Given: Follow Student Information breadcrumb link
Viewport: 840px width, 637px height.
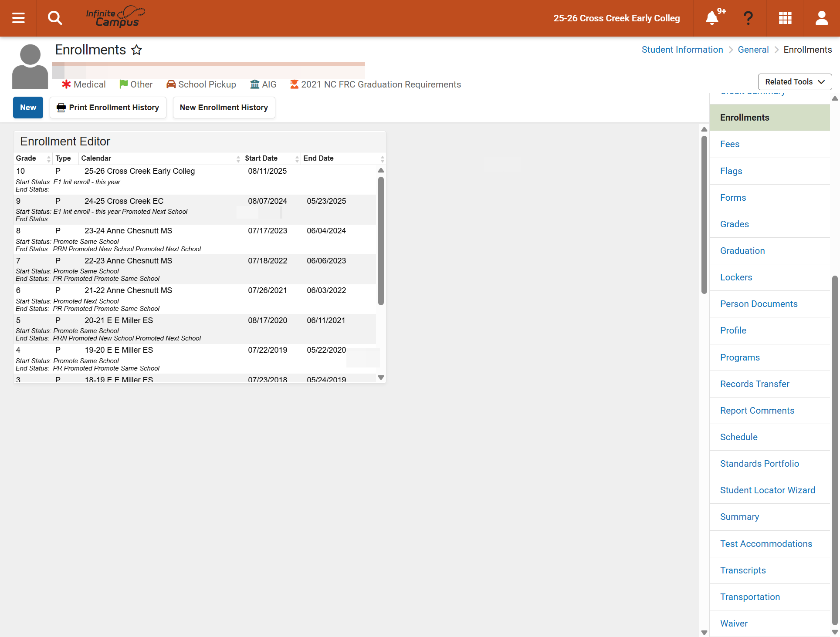Looking at the screenshot, I should pos(682,50).
